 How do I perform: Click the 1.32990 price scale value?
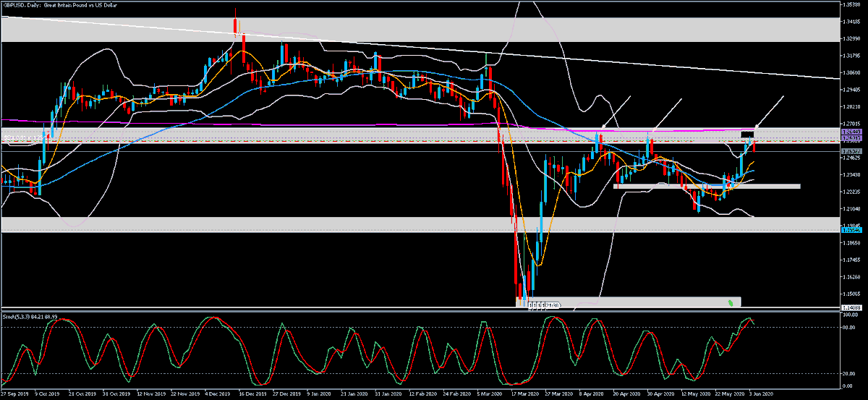[851, 38]
